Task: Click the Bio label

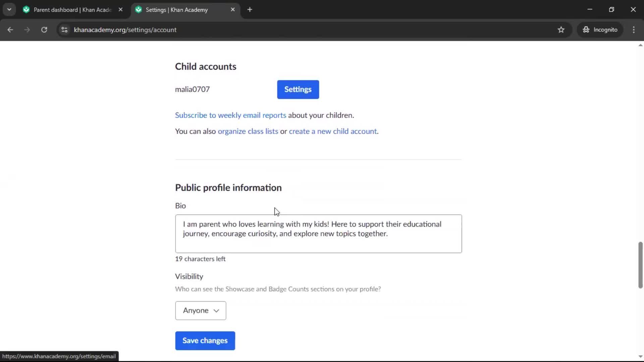Action: pos(180,206)
